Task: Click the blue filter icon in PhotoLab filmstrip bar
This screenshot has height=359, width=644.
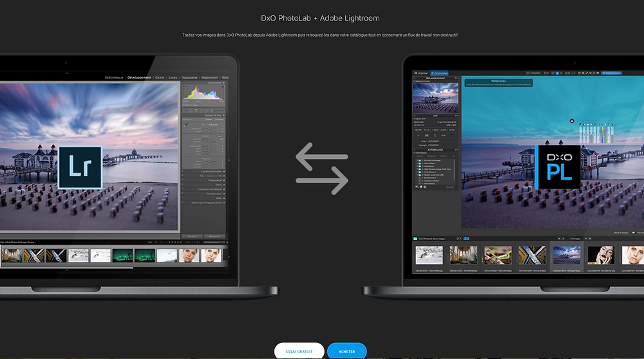Action: 466,239
